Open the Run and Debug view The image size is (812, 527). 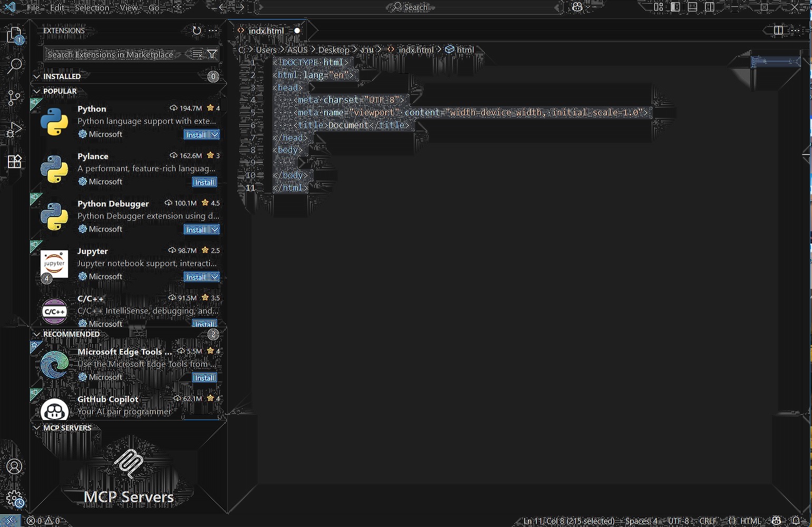click(x=14, y=129)
